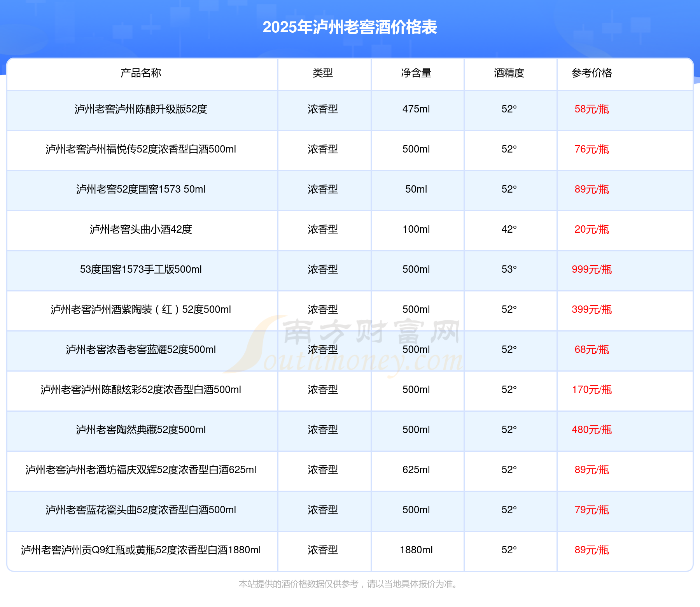Select 泸州老窖泸州福悦传52度 product row name
The image size is (700, 607).
141,149
